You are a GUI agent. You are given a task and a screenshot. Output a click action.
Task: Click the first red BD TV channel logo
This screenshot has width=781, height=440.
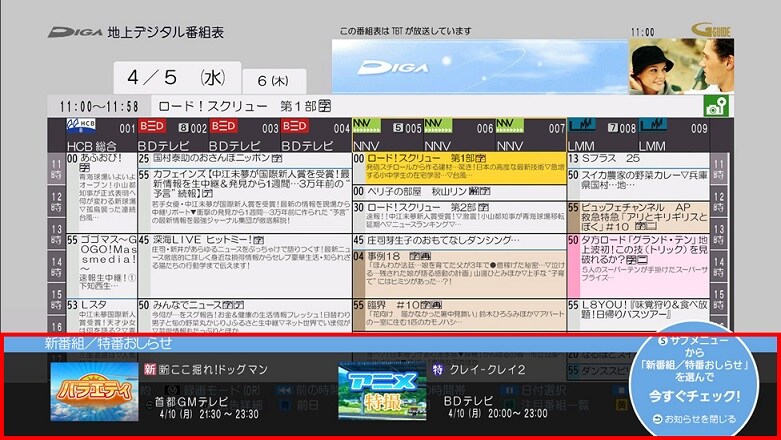(152, 126)
